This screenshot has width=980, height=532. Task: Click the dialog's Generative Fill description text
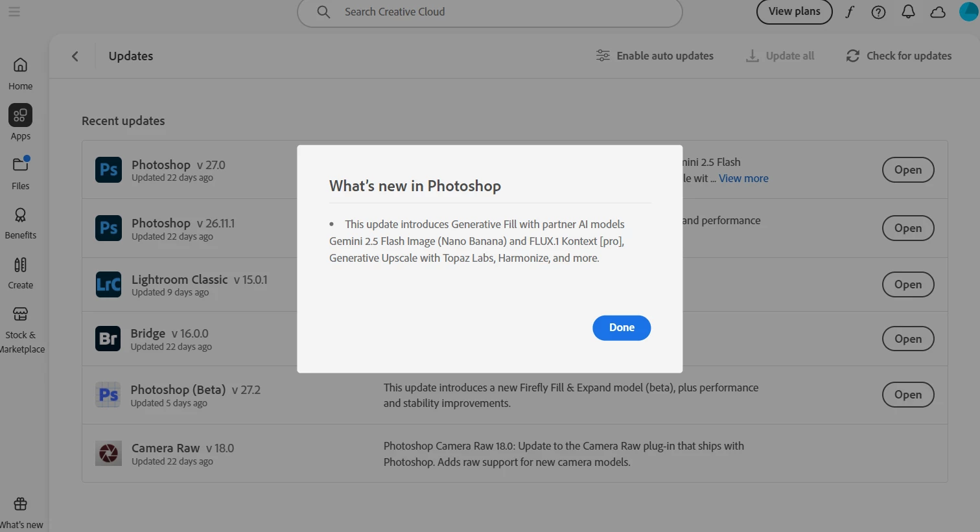coord(477,241)
